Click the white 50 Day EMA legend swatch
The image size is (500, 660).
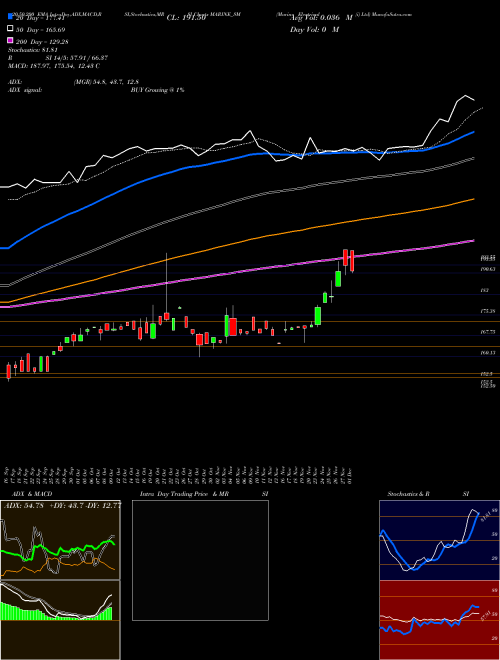point(10,29)
